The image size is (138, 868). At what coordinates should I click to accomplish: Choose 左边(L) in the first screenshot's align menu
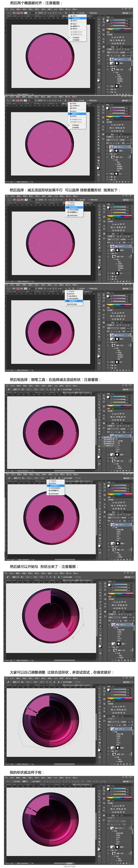point(77,16)
